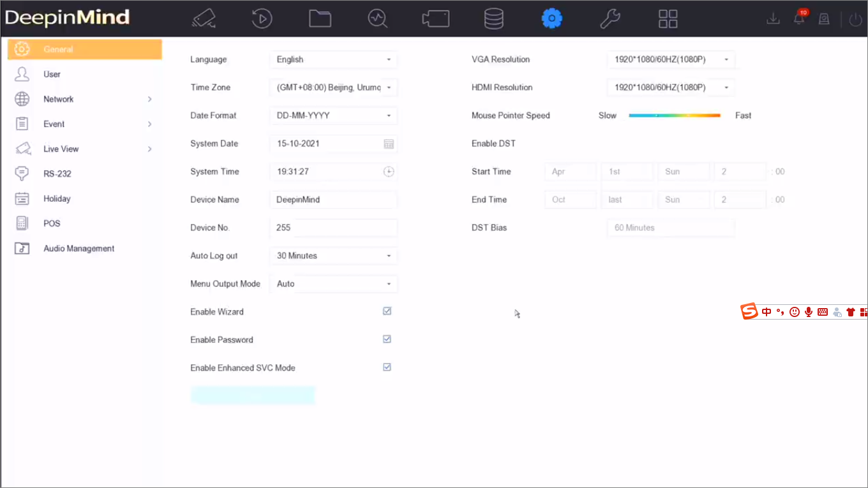Image resolution: width=868 pixels, height=488 pixels.
Task: Open the camera live view icon
Action: point(204,18)
